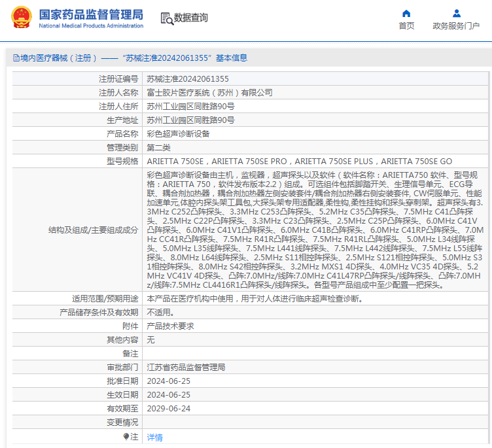
Task: Open the 详情 link in the 注 row
Action: [154, 437]
